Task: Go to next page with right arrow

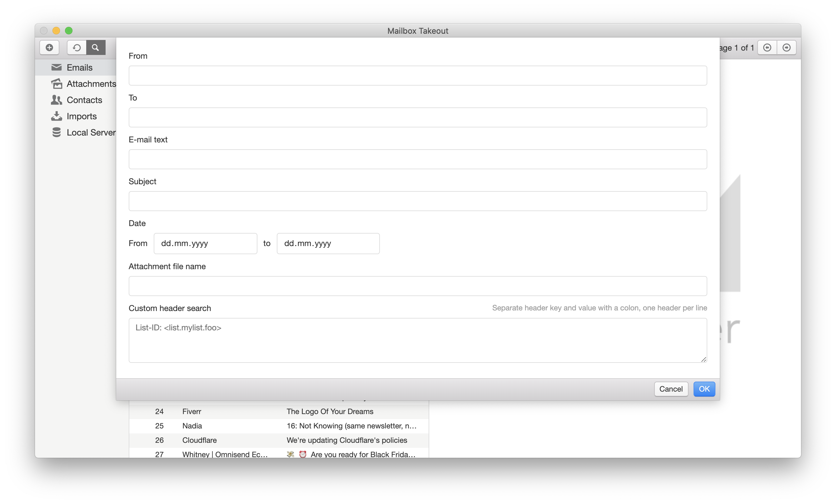Action: click(787, 47)
